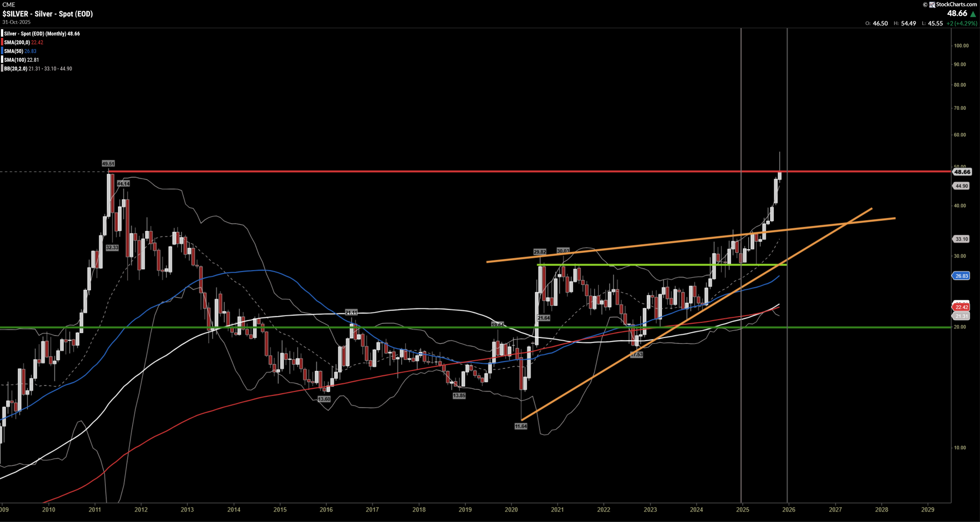980x522 pixels.
Task: Click the 90.00 level on price axis
Action: [960, 64]
